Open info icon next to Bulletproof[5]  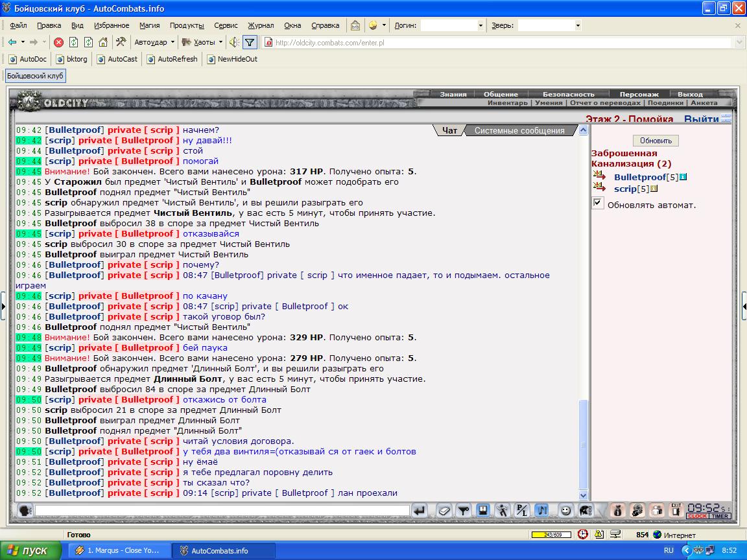tap(683, 177)
